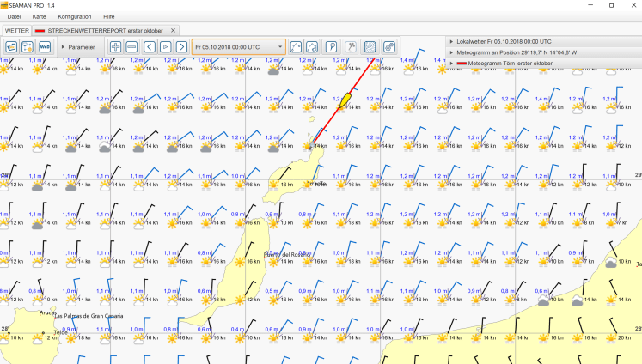Click the zoom in plus icon
Screen dimensions: 642x364
click(x=115, y=46)
